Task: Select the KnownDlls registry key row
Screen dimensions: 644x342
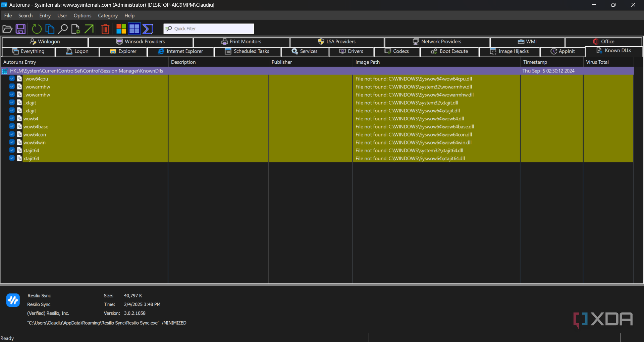Action: coord(87,71)
